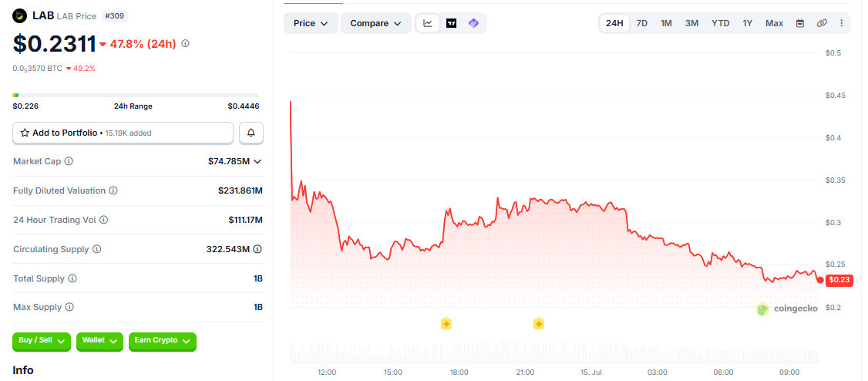Select the 1M time range tab
This screenshot has height=381, width=868.
point(666,23)
